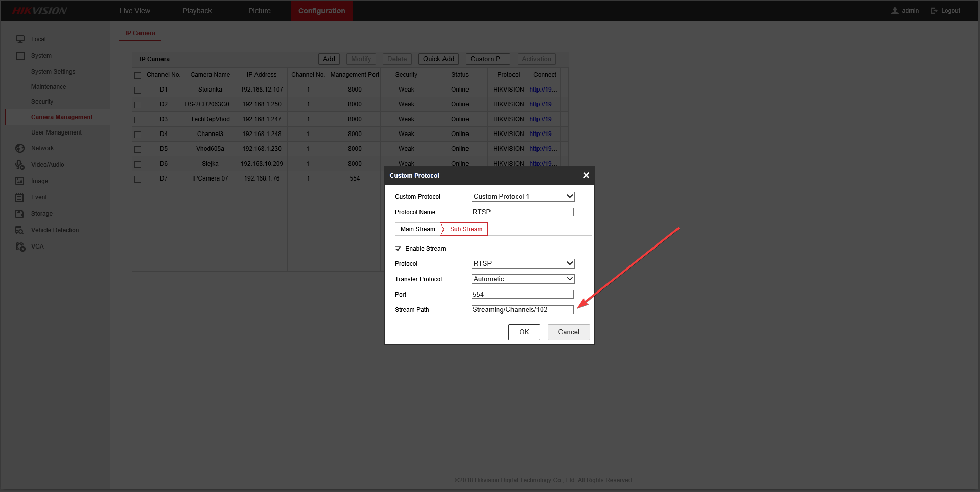Open Security in sidebar

coord(42,102)
